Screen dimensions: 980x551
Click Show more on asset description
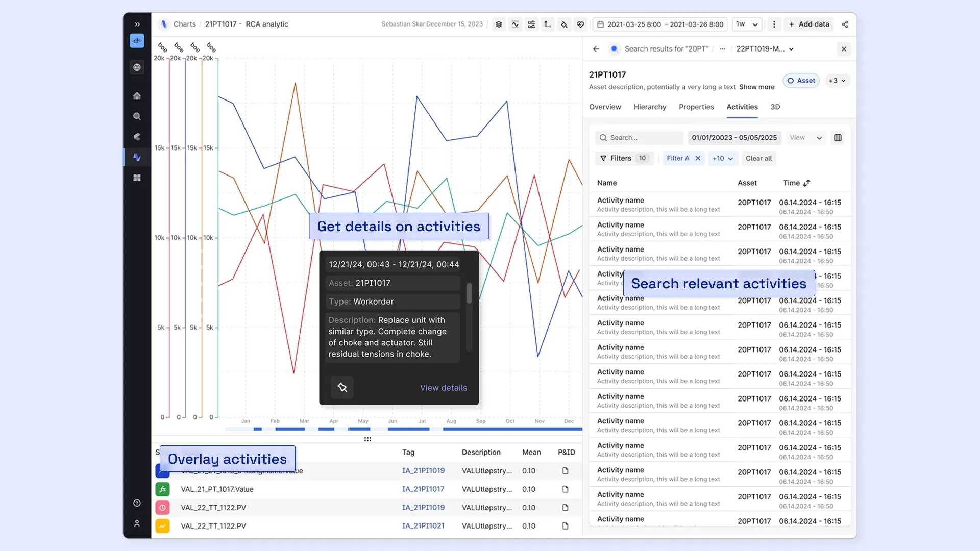point(756,87)
